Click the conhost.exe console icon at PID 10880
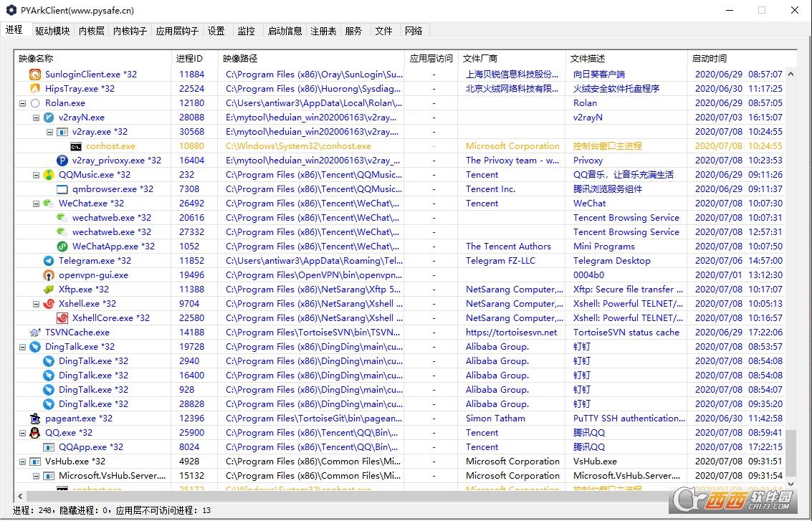Image resolution: width=812 pixels, height=521 pixels. click(x=75, y=147)
